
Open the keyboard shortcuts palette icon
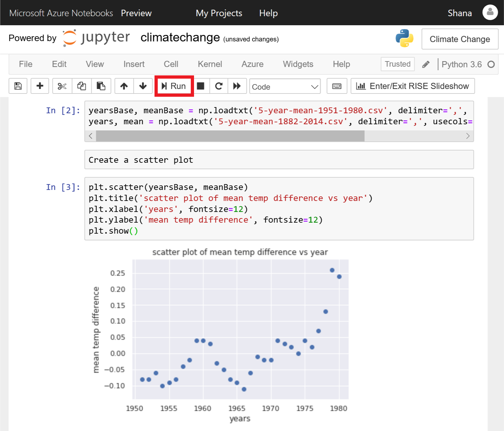(337, 86)
